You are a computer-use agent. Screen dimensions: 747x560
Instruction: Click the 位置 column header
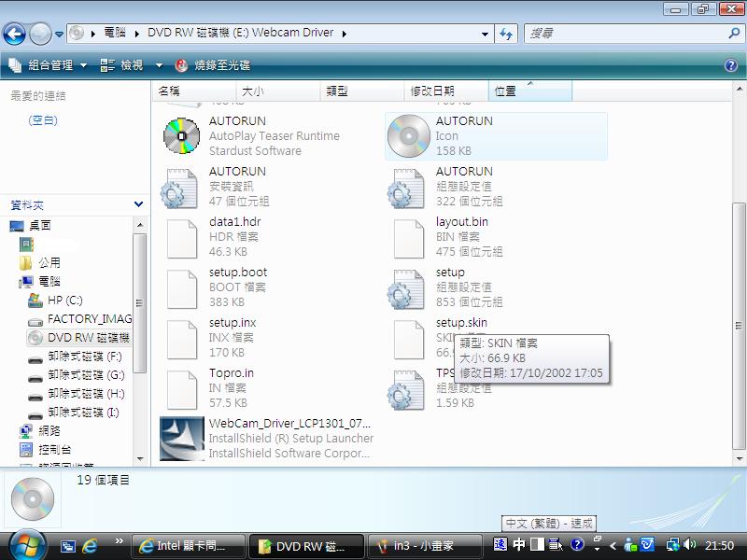point(530,91)
